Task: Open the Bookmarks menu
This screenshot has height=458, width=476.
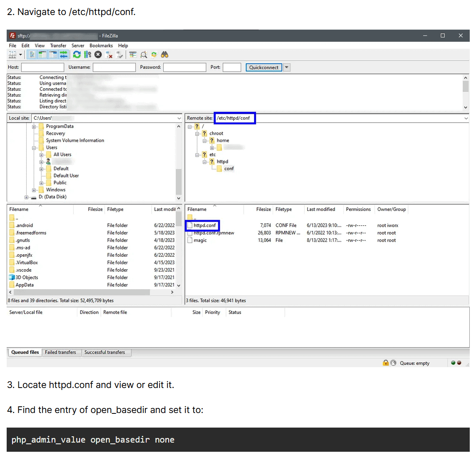Action: click(101, 45)
